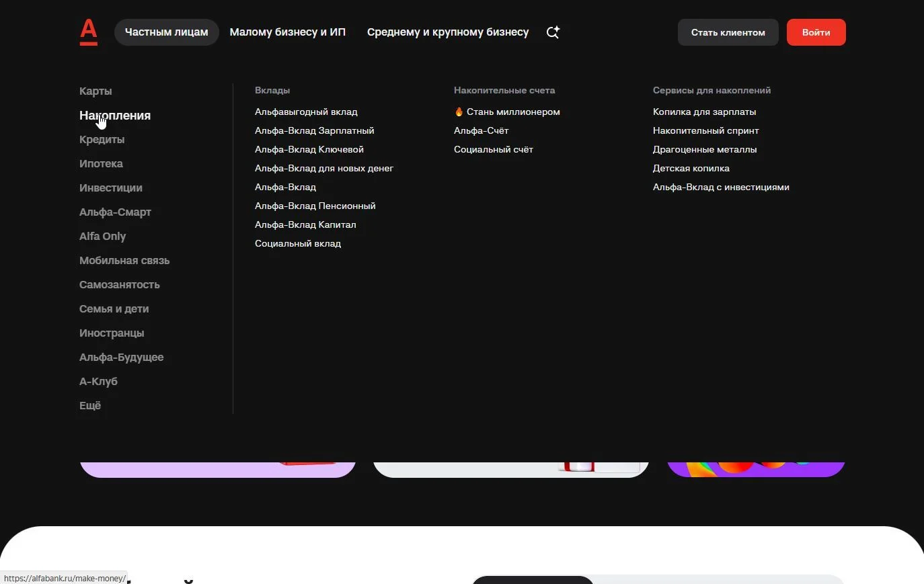The width and height of the screenshot is (924, 584).
Task: Expand the Ещё menu category
Action: [x=90, y=405]
